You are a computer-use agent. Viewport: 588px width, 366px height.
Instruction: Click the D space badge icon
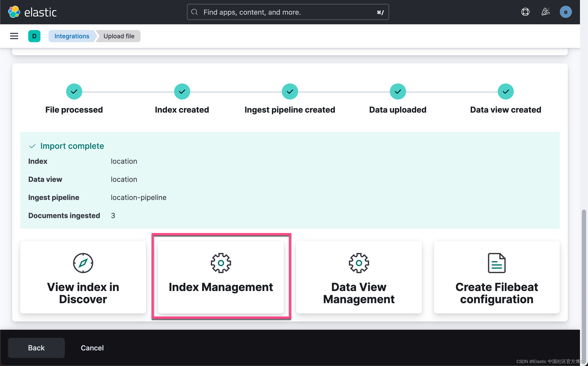(34, 36)
